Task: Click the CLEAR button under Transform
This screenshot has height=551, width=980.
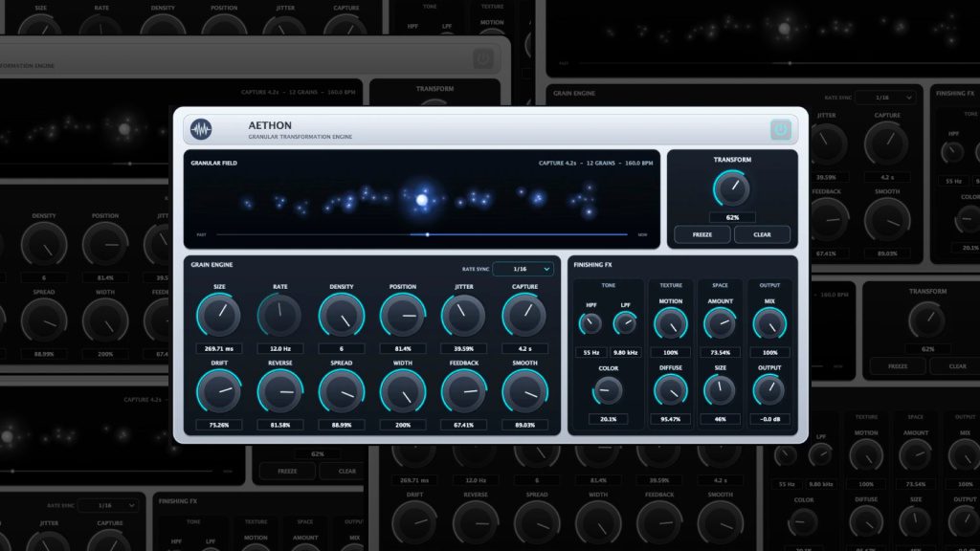Action: [762, 235]
